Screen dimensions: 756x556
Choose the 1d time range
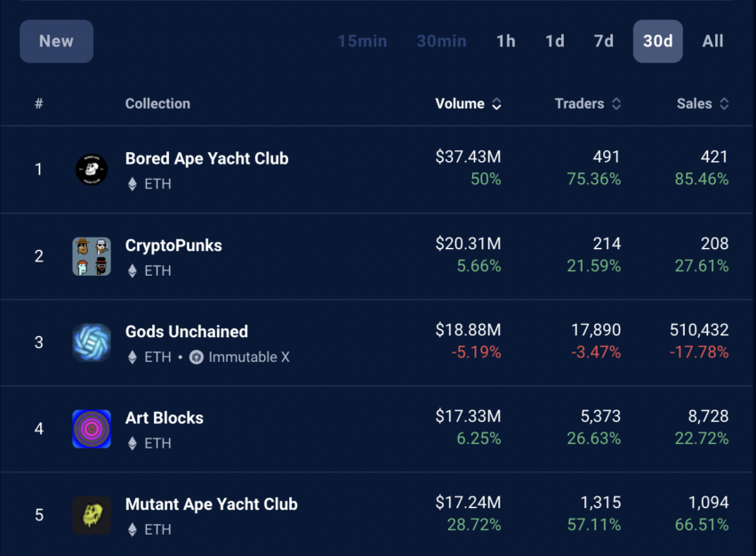554,42
